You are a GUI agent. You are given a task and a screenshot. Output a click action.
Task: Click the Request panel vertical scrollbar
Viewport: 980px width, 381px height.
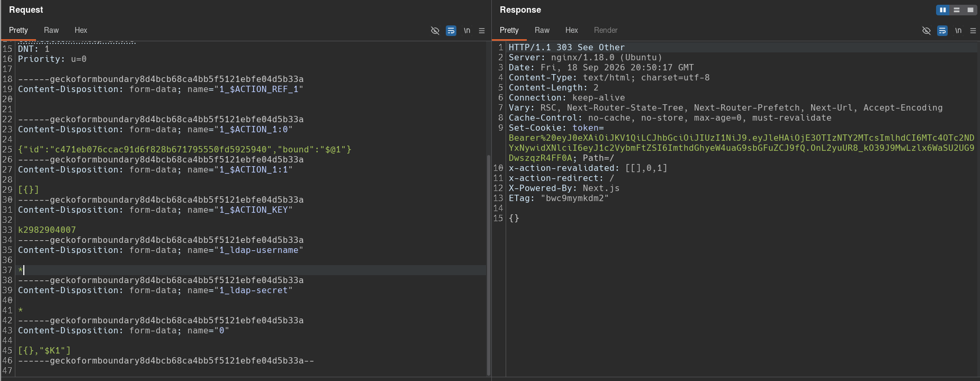click(x=489, y=265)
